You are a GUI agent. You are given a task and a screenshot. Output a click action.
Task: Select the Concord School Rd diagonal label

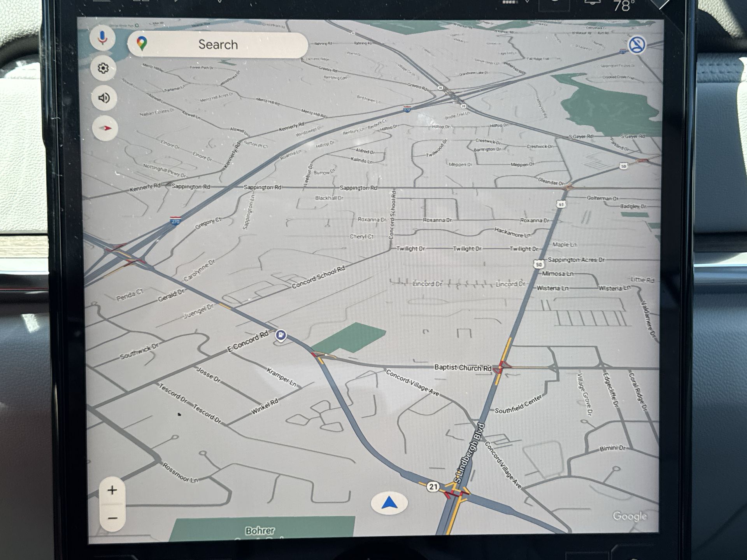click(x=318, y=277)
